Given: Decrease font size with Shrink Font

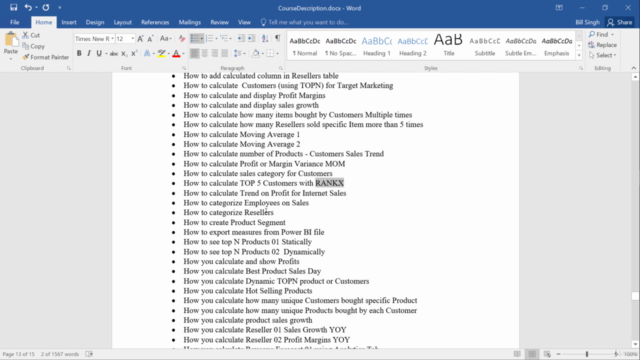Looking at the screenshot, I should [150, 39].
